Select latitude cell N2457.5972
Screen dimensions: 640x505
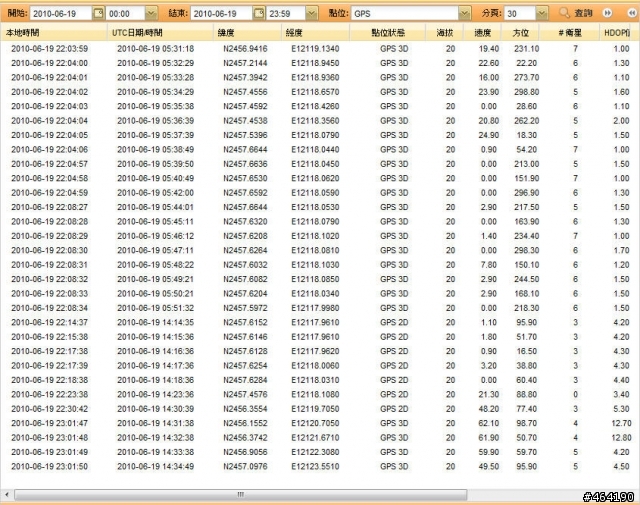245,308
